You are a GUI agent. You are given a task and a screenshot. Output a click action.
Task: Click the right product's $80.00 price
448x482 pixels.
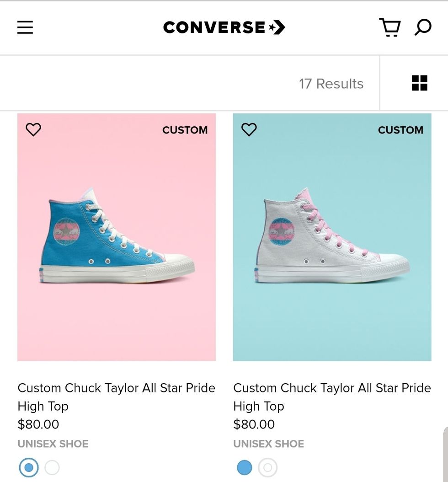(x=254, y=424)
